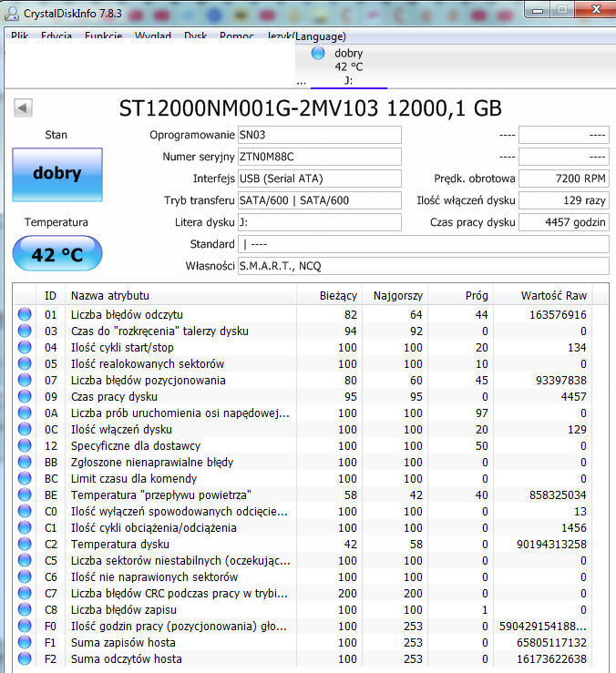
Task: Click status orb for attribute 09 row
Action: pos(25,396)
